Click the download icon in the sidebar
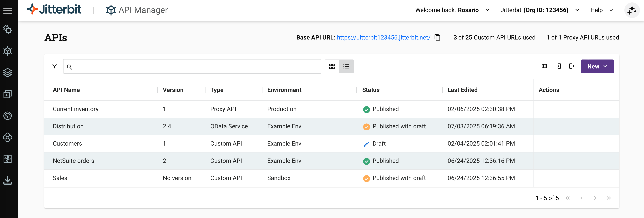This screenshot has width=644, height=218. [x=8, y=180]
